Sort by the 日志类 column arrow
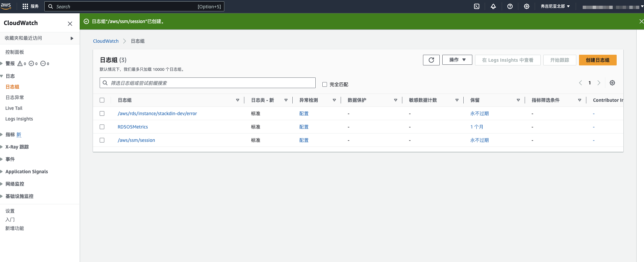Screen dimensions: 644x262 coord(286,100)
